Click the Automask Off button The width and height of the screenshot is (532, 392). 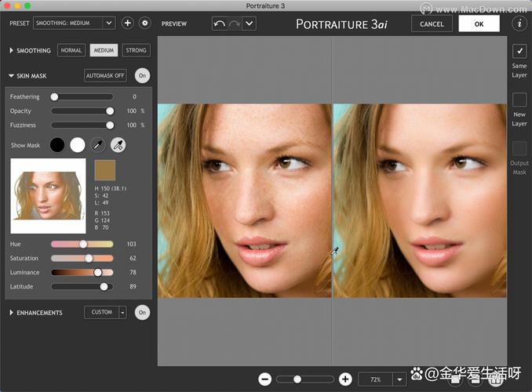tap(105, 75)
